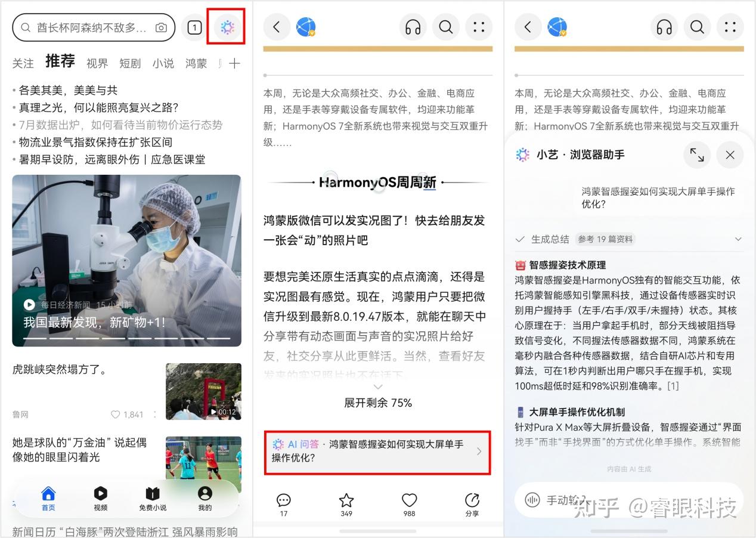Open the citation marker [1] in summary

(673, 386)
